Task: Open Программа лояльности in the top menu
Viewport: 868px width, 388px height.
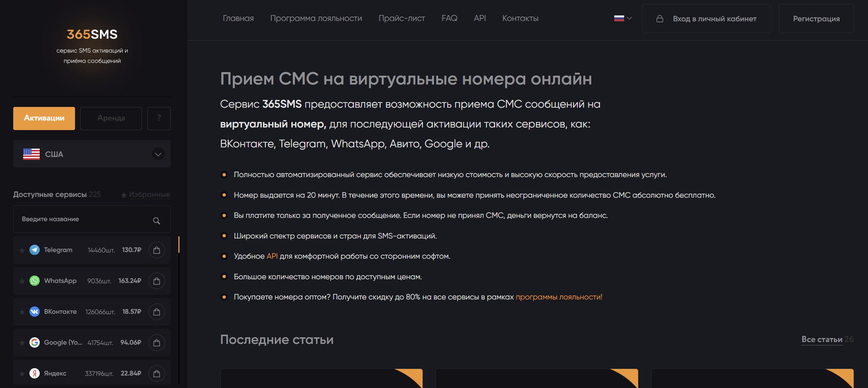Action: click(x=316, y=18)
